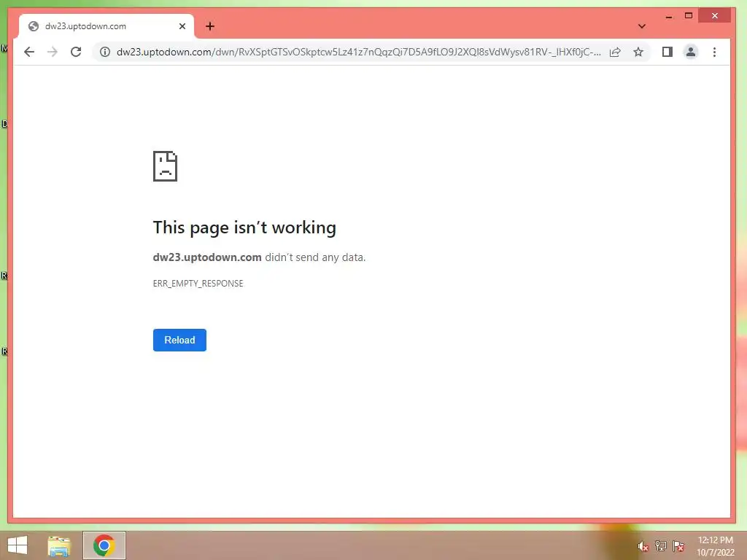
Task: Close the Chrome window
Action: (x=715, y=16)
